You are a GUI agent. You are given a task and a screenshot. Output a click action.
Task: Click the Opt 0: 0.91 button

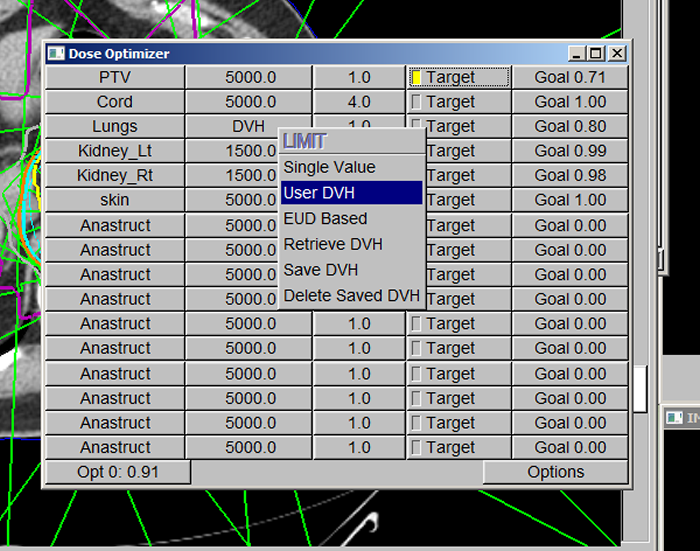[x=117, y=472]
